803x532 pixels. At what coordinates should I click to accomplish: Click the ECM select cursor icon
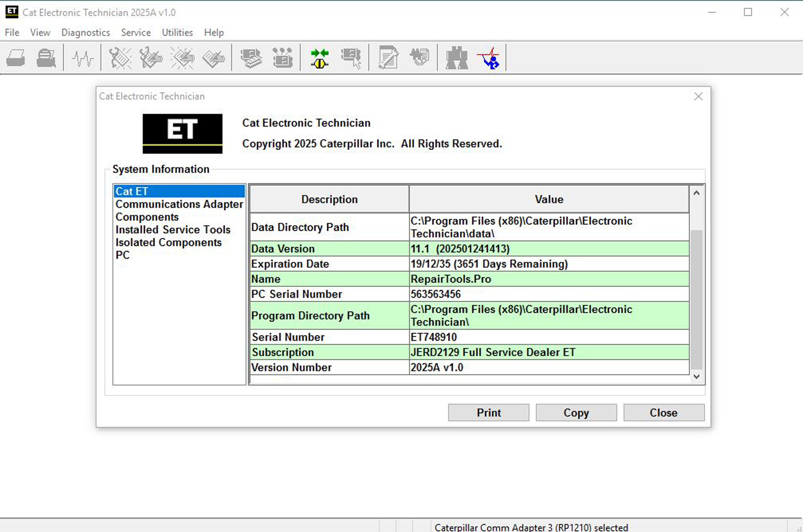pos(351,58)
